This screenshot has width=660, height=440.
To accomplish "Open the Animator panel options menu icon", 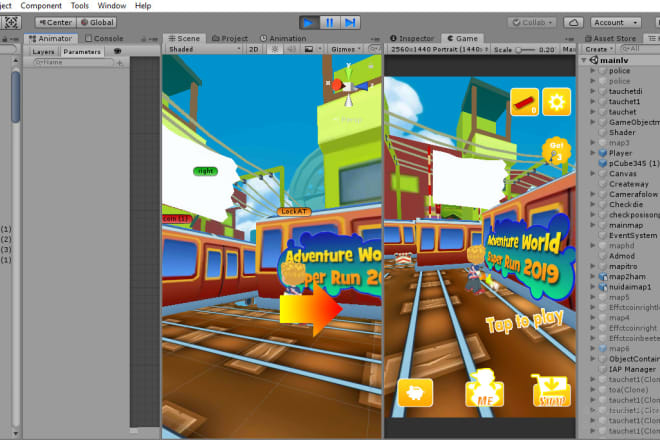I will click(154, 39).
